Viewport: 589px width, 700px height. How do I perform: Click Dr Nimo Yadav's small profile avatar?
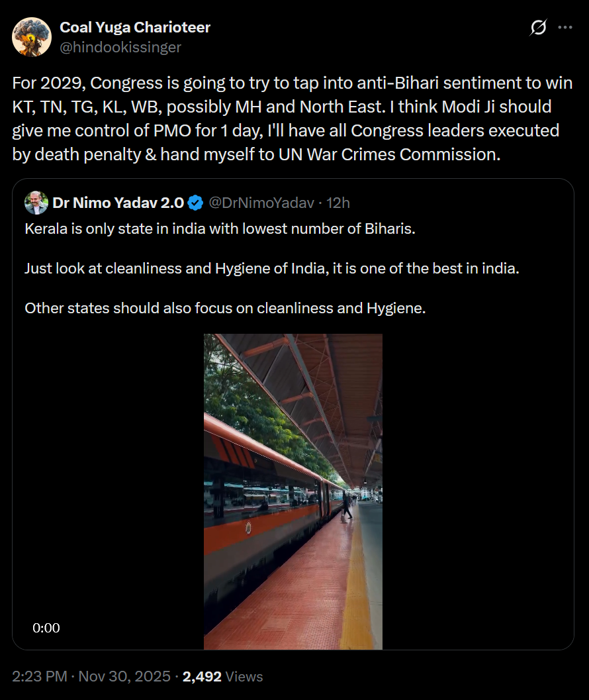[36, 203]
